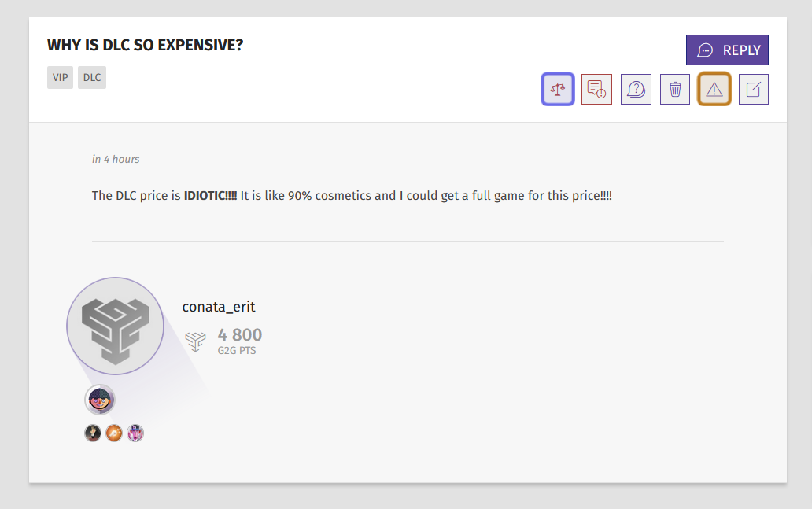This screenshot has width=812, height=509.
Task: Click the 'WHY IS DLC SO EXPENSIVE?' title
Action: point(145,45)
